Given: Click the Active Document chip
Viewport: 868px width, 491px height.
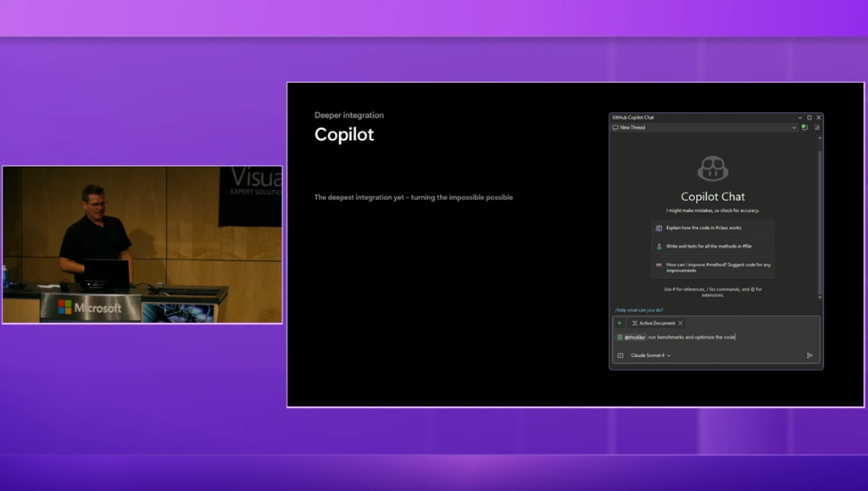Looking at the screenshot, I should (657, 323).
